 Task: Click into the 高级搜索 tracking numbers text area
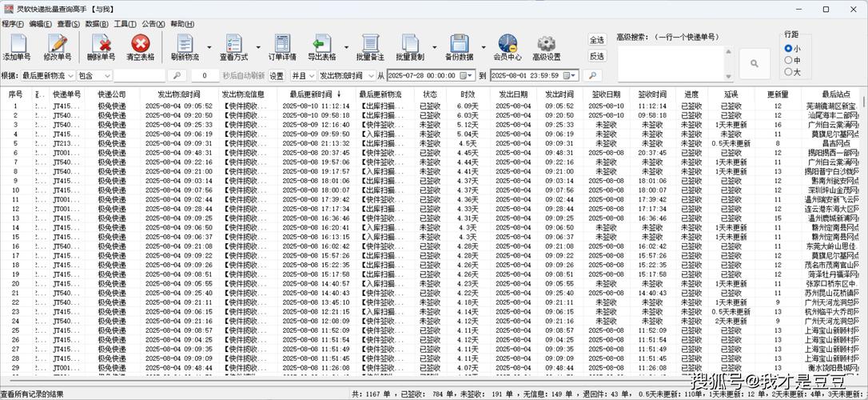tap(671, 63)
